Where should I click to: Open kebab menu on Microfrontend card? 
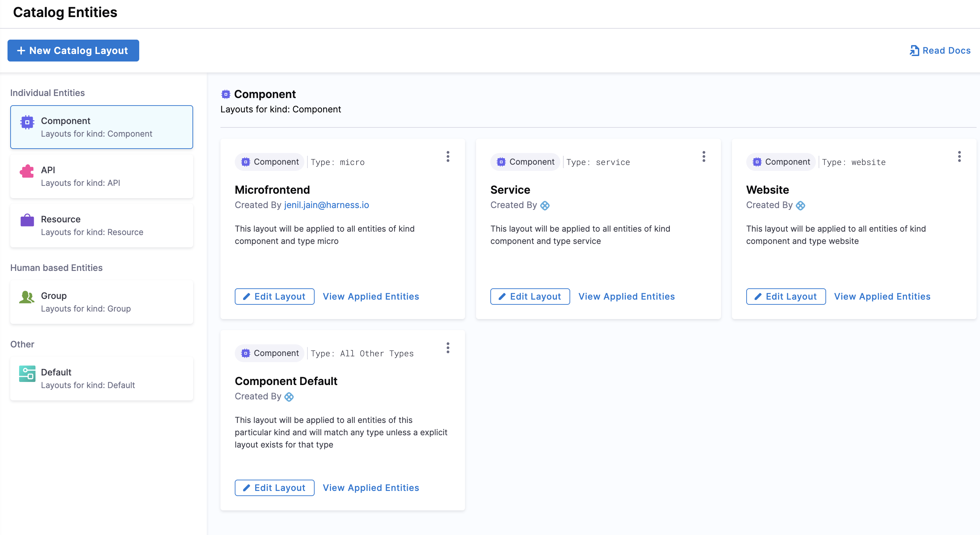tap(448, 156)
